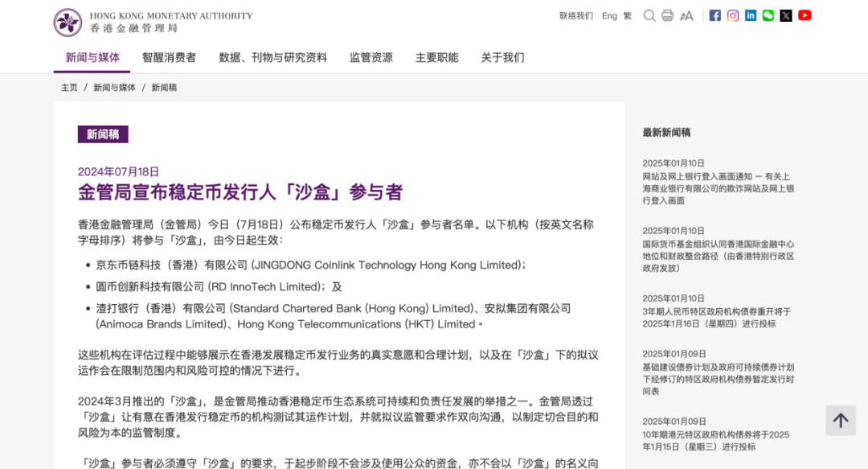Click the WeChat icon
This screenshot has width=868, height=469.
768,15
